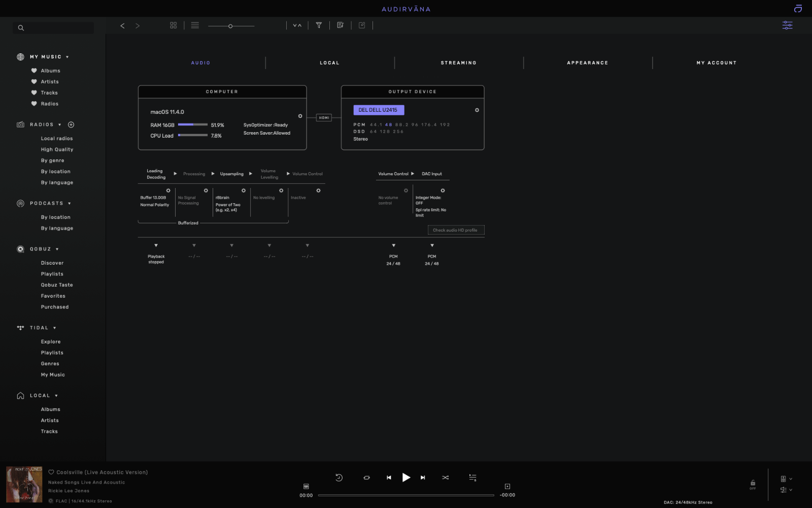Open High Quality radios
Screen dimensions: 812x508
[x=57, y=150]
